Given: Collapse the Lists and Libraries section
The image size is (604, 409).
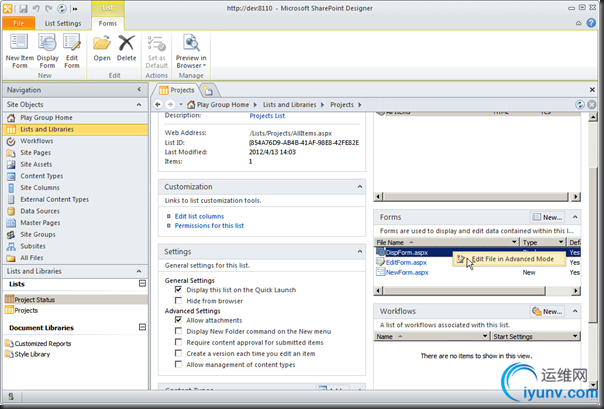Looking at the screenshot, I should 139,271.
